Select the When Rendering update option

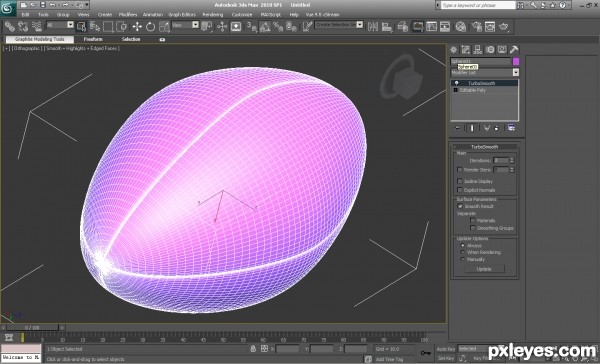point(463,252)
